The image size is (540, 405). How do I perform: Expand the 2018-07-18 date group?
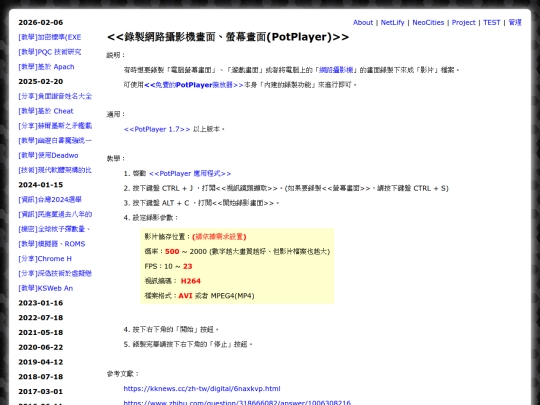tap(41, 377)
